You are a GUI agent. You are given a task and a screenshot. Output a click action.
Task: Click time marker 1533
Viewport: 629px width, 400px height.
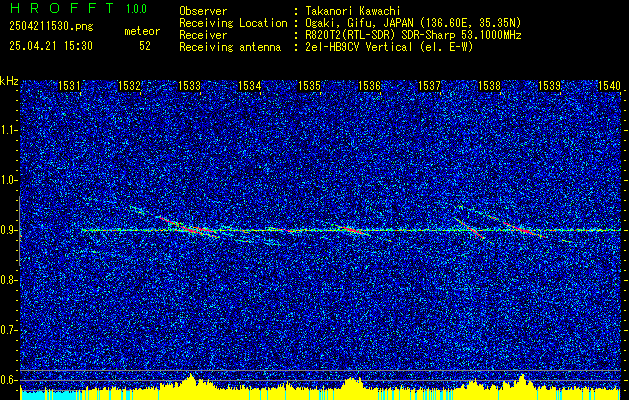189,86
